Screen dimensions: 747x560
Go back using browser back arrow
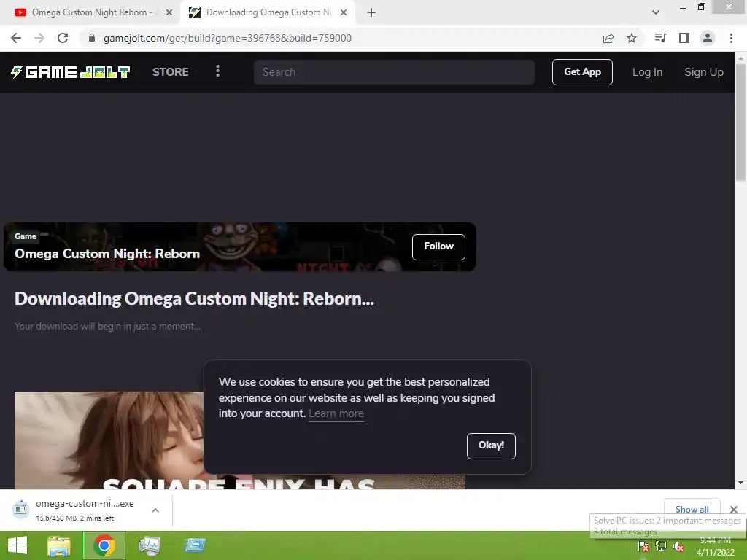pyautogui.click(x=16, y=38)
